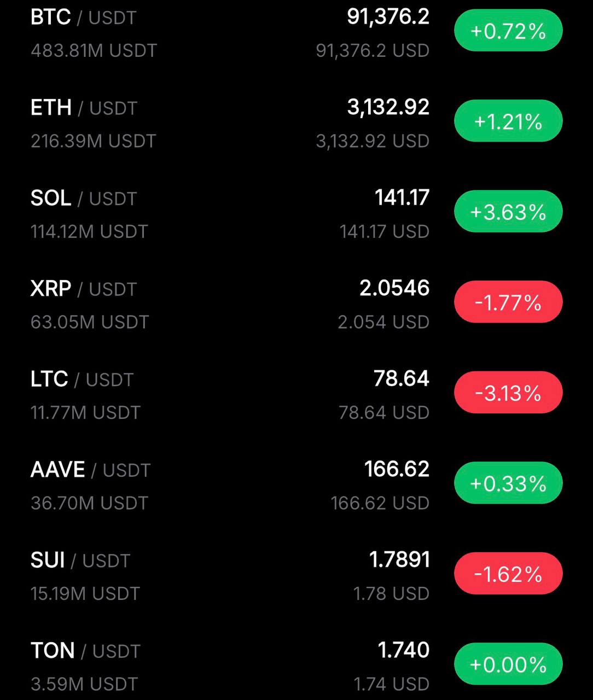Tap the red -3.13% LTC badge
The height and width of the screenshot is (700, 593).
[x=508, y=393]
